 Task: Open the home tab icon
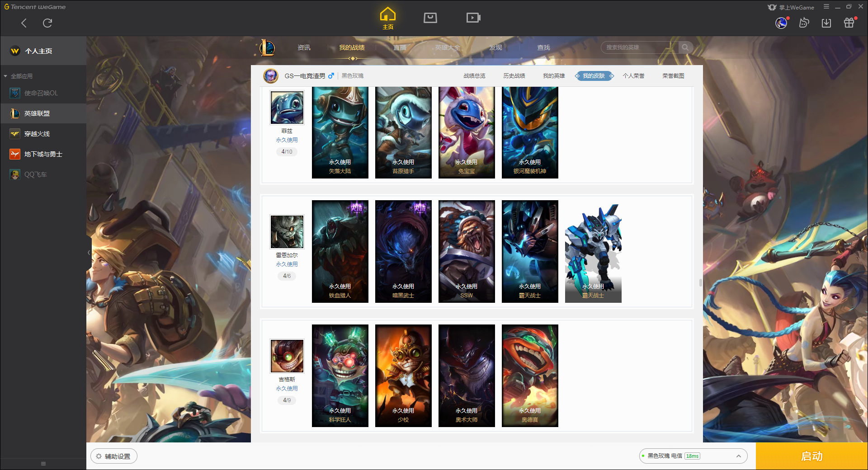tap(388, 19)
